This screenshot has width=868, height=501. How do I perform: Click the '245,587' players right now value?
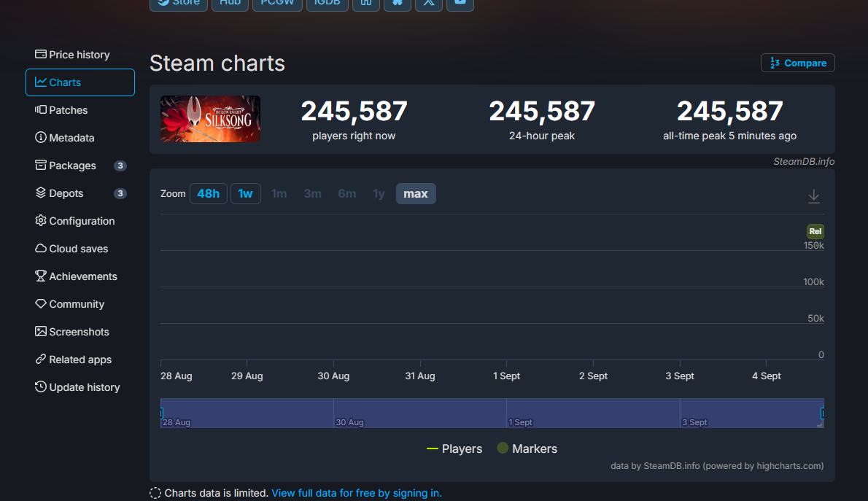pyautogui.click(x=354, y=112)
